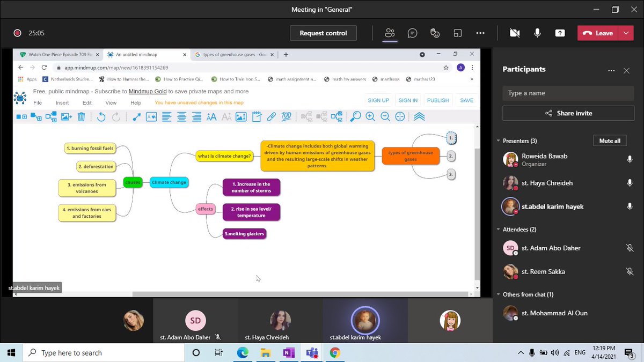
Task: Type a name in the participant search field
Action: tap(568, 93)
